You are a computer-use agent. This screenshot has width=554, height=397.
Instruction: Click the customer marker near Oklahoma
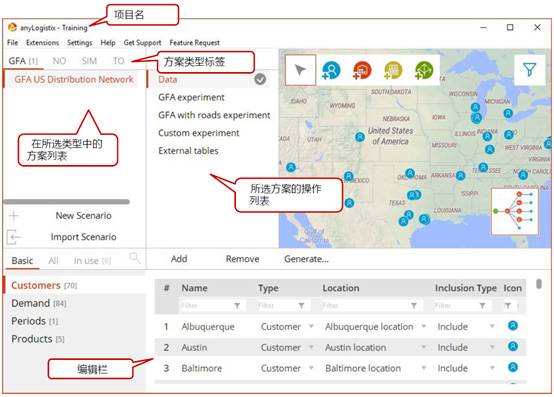click(410, 173)
